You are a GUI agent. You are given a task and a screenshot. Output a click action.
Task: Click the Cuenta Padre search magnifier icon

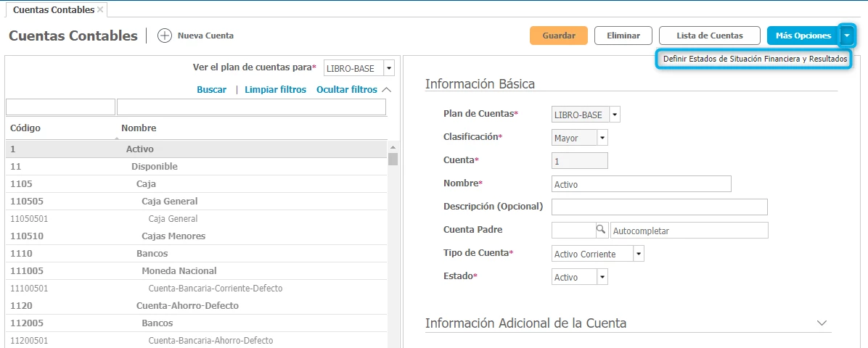[601, 230]
